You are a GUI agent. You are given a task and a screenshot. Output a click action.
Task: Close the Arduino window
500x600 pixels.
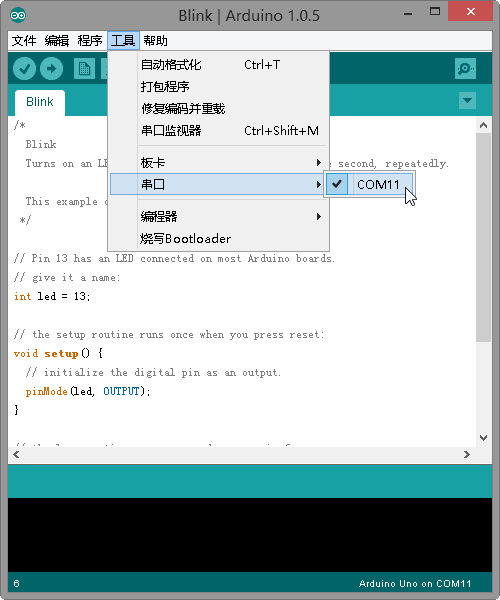pyautogui.click(x=471, y=11)
